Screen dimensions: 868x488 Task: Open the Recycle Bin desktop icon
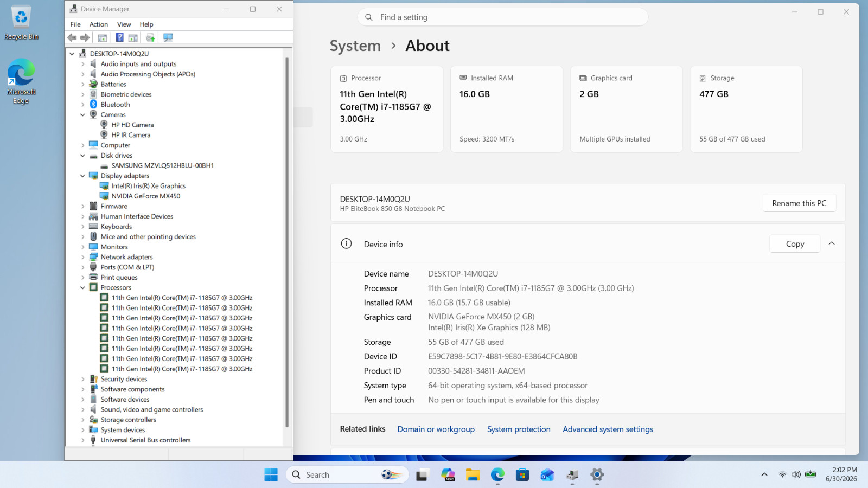(21, 23)
